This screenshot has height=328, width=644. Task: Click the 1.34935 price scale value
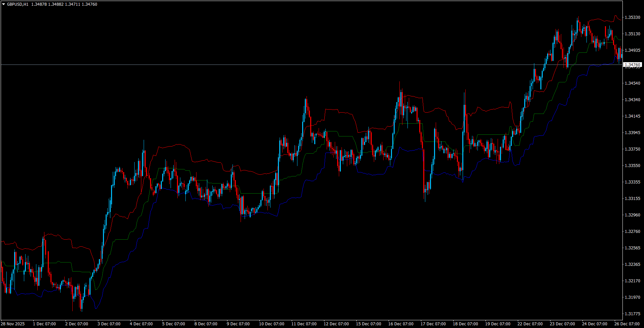pyautogui.click(x=633, y=50)
